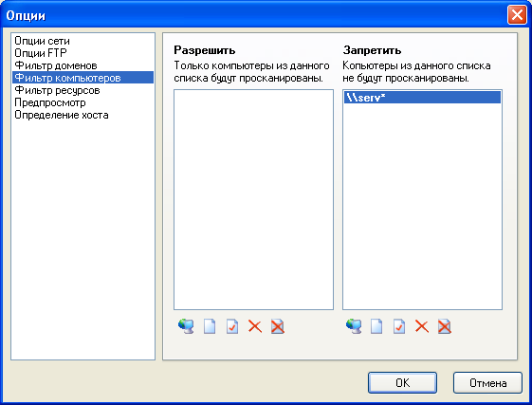Click network computer icon under Deny list
This screenshot has width=532, height=405.
click(354, 326)
